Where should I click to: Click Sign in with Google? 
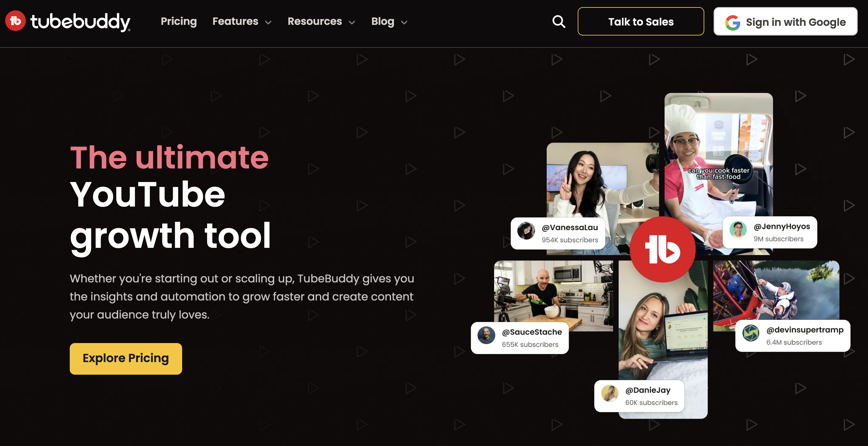pyautogui.click(x=785, y=22)
